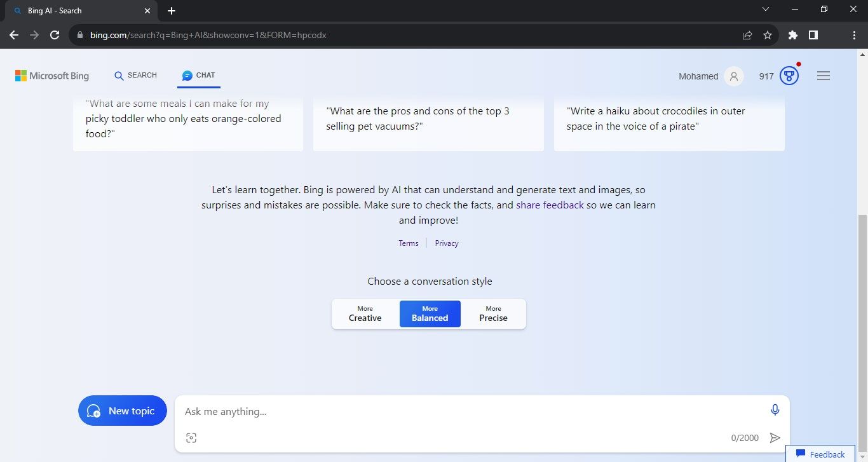Choose the pet vacuums pros and cons card
This screenshot has width=868, height=462.
click(428, 123)
